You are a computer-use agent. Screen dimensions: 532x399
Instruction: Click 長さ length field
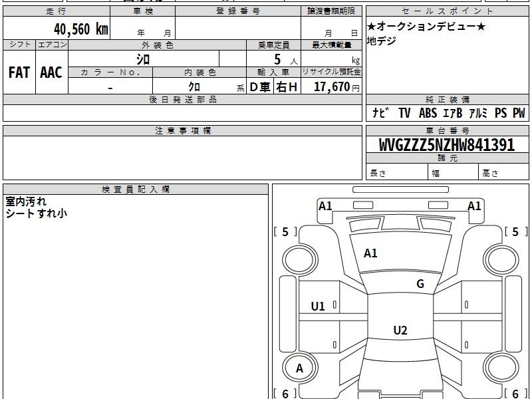point(397,173)
